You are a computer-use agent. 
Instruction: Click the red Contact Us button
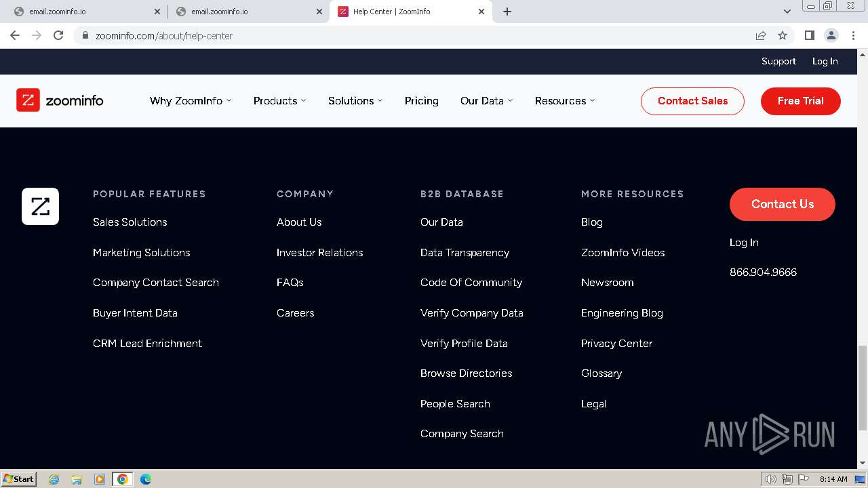click(x=783, y=204)
